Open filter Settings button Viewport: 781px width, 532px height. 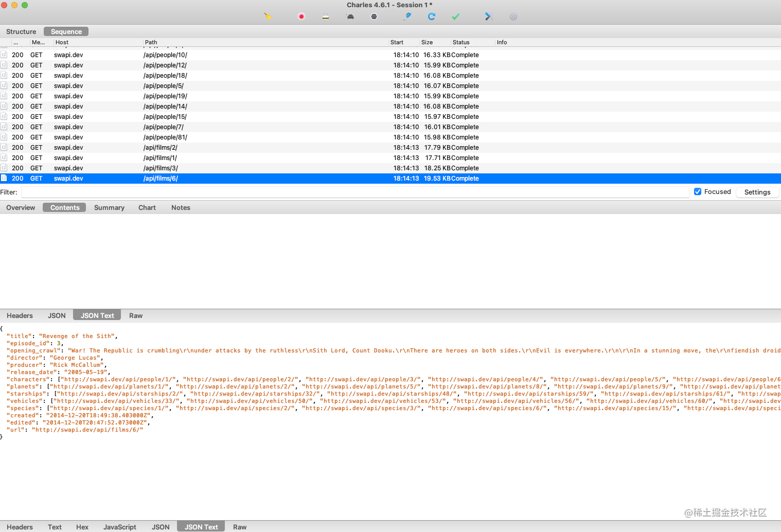(757, 192)
